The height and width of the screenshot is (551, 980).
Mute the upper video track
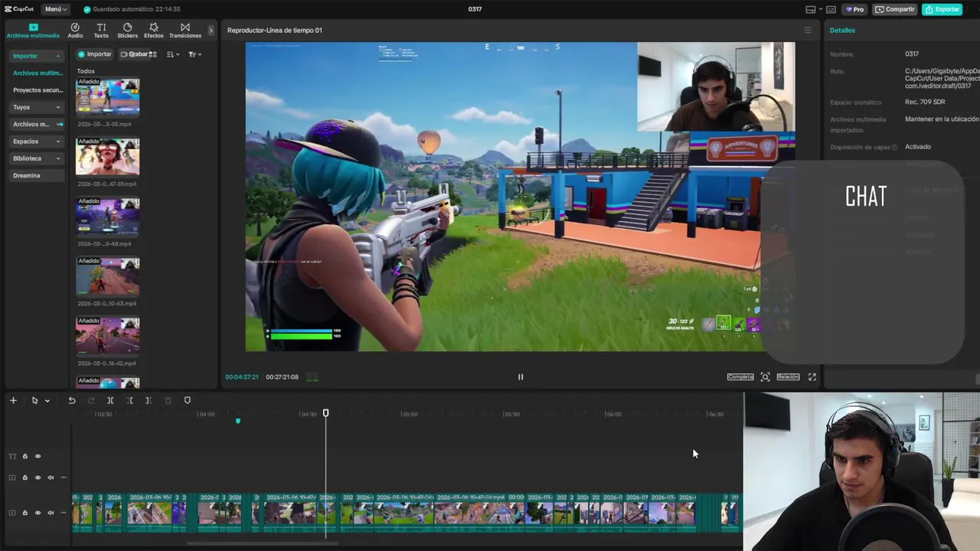51,478
